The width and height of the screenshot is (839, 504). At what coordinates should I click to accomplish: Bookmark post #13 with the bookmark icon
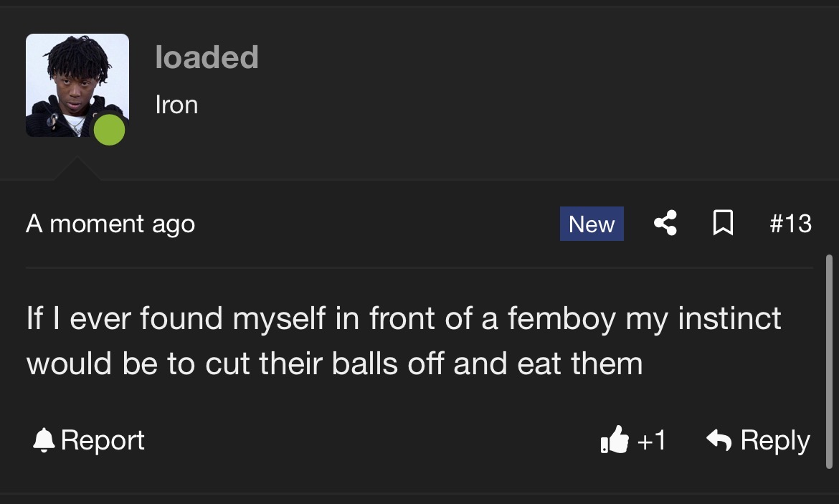pyautogui.click(x=723, y=222)
